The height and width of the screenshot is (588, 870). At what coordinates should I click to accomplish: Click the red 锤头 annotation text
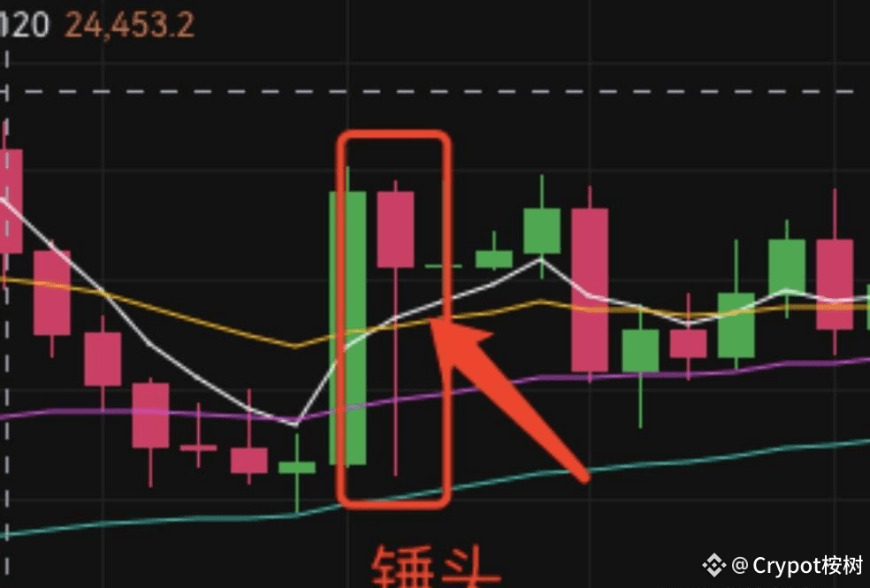(x=436, y=567)
